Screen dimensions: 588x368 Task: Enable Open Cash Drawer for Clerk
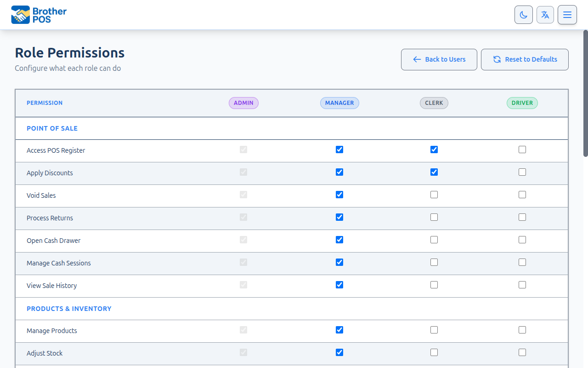[x=434, y=240]
